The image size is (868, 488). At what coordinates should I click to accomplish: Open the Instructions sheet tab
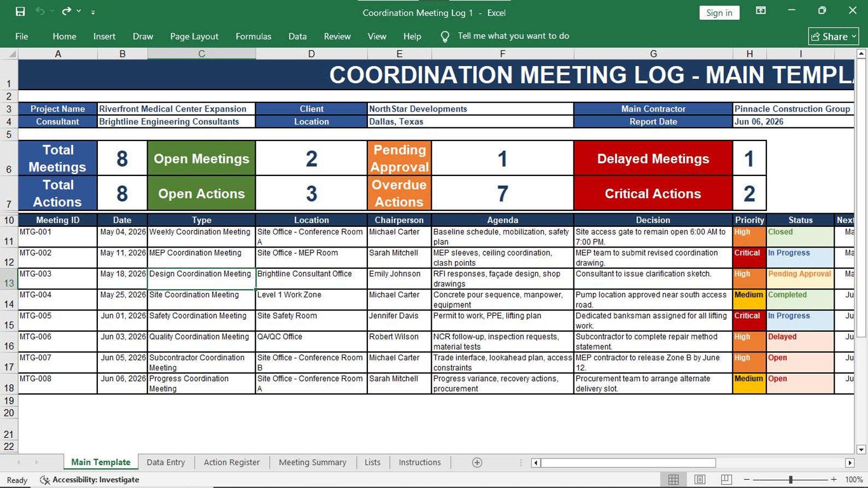point(420,462)
